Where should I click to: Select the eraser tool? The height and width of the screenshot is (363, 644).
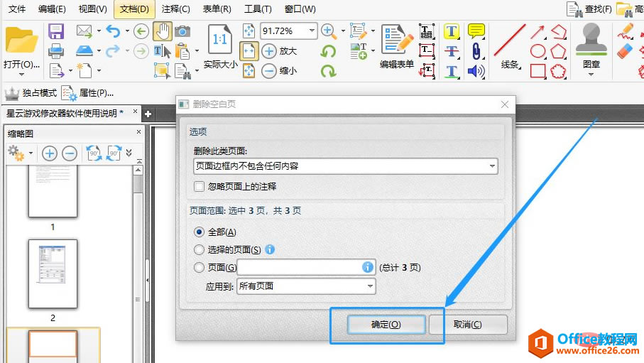coord(625,51)
